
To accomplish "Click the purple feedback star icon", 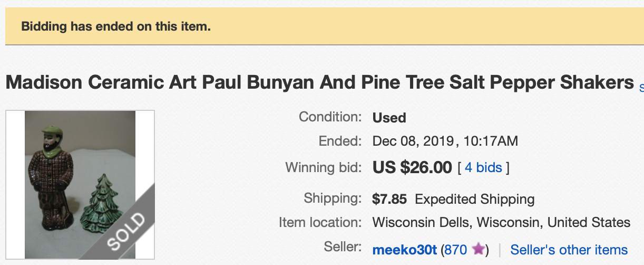I will (479, 249).
